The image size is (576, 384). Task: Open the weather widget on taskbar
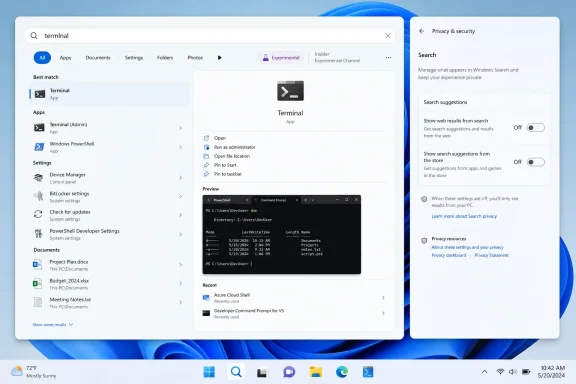34,372
